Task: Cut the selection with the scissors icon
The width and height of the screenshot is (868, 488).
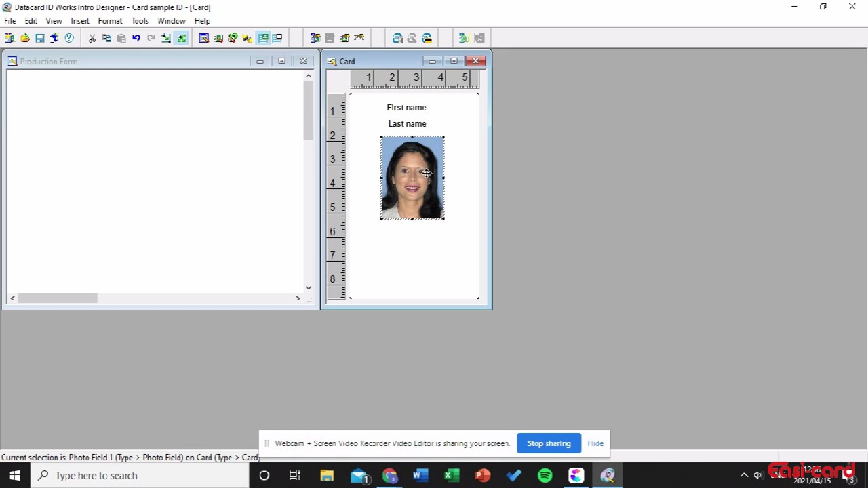Action: click(92, 38)
